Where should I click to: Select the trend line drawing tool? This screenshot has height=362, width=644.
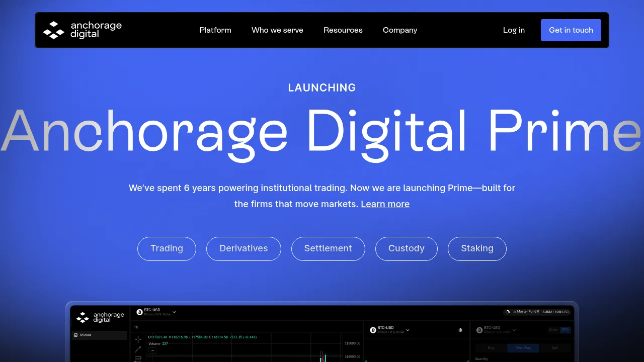[x=138, y=349]
